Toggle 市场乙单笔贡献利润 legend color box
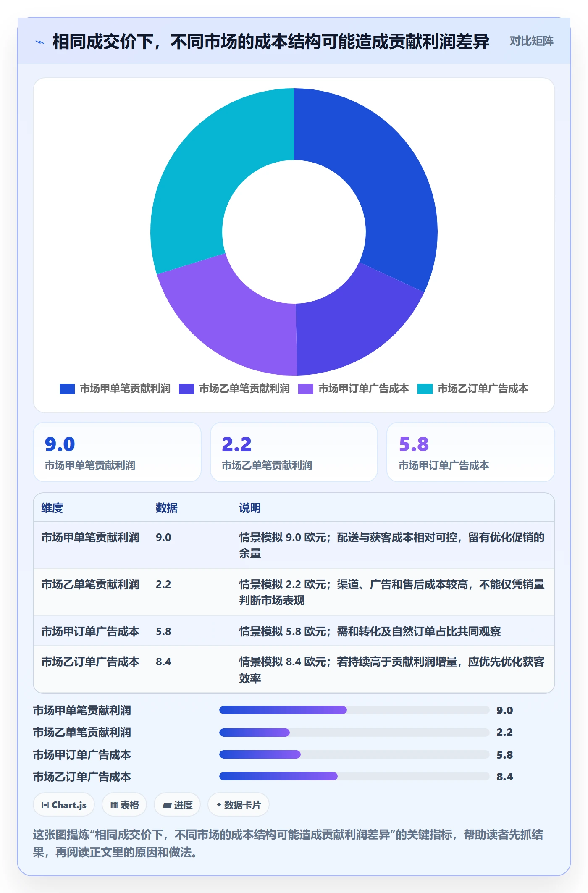 pyautogui.click(x=186, y=389)
